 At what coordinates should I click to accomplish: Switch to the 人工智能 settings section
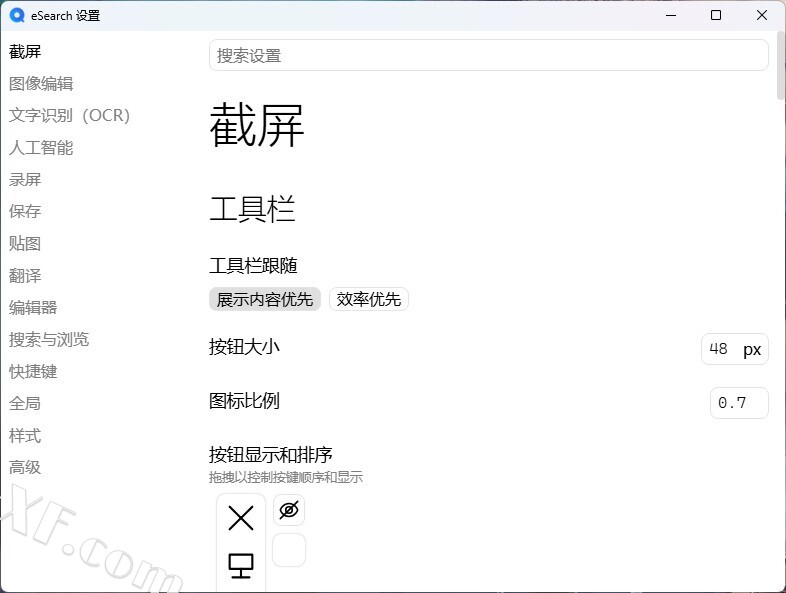[x=41, y=148]
